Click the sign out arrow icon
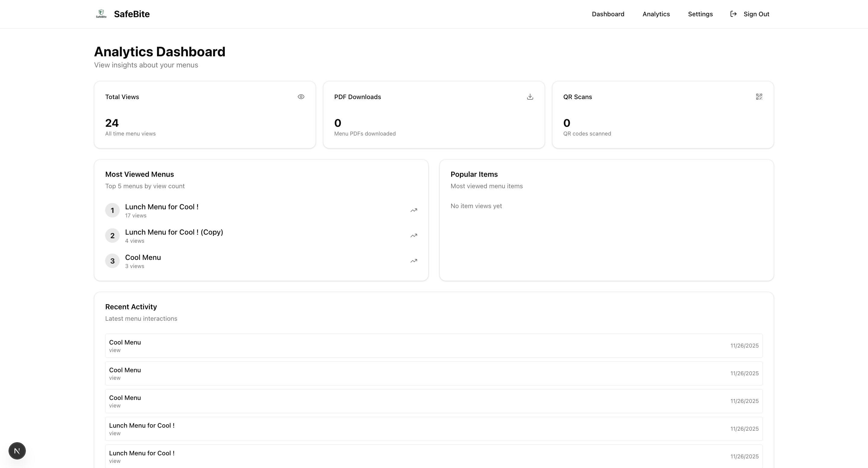This screenshot has height=468, width=868. click(x=733, y=14)
